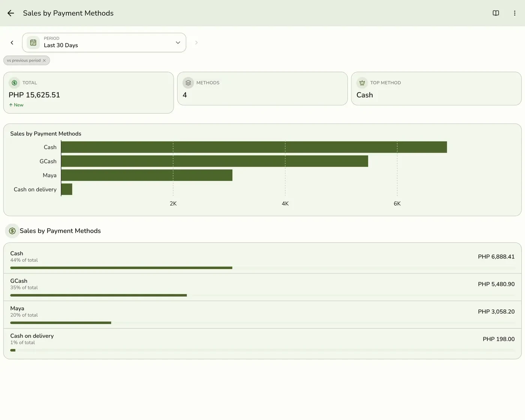525x420 pixels.
Task: Select the GCash row name in the list
Action: 19,281
